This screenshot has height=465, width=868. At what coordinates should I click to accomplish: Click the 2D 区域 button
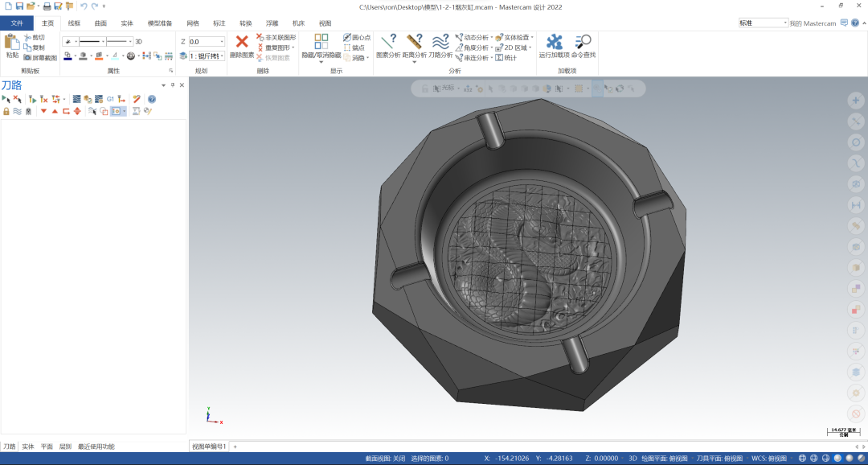pos(511,47)
